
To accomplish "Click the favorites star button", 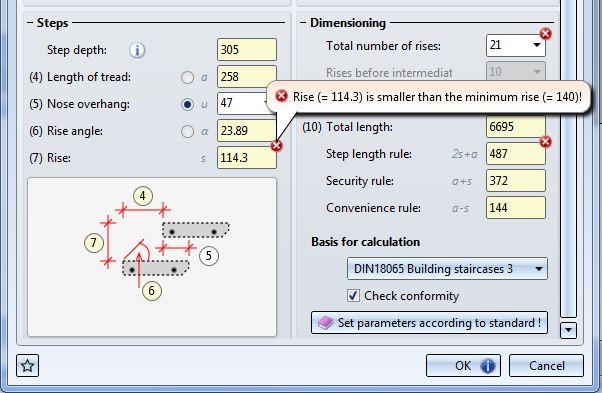I will 28,365.
